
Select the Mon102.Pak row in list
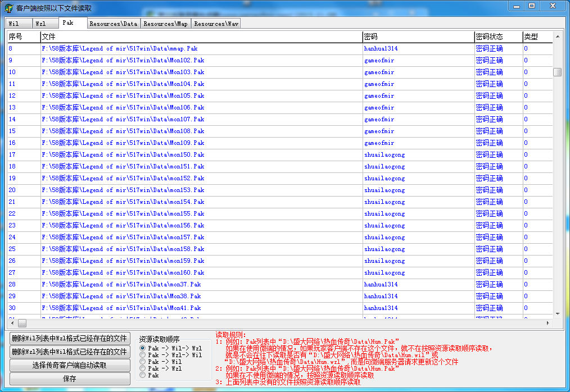[123, 60]
